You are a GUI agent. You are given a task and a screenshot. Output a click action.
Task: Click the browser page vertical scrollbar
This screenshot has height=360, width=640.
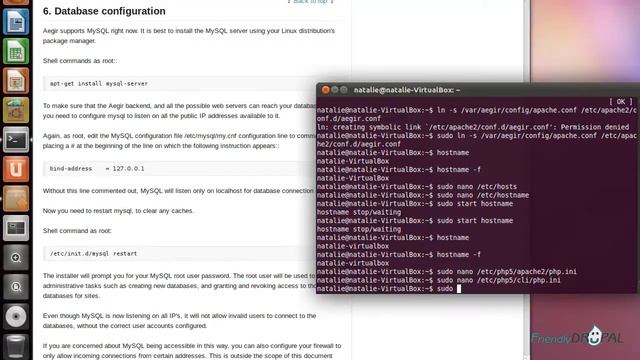(x=527, y=180)
